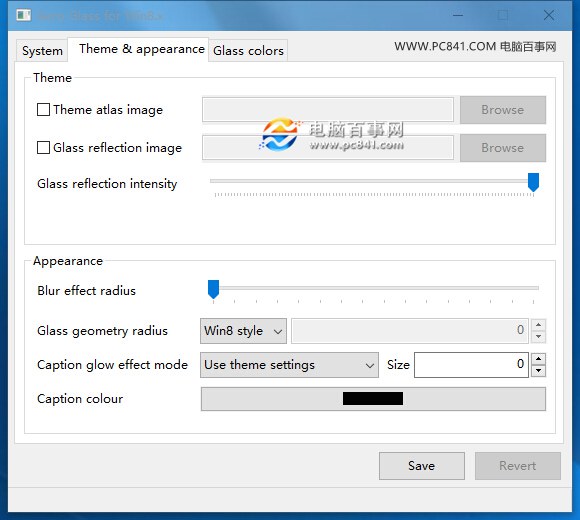Click the Caption colour label

tap(80, 399)
